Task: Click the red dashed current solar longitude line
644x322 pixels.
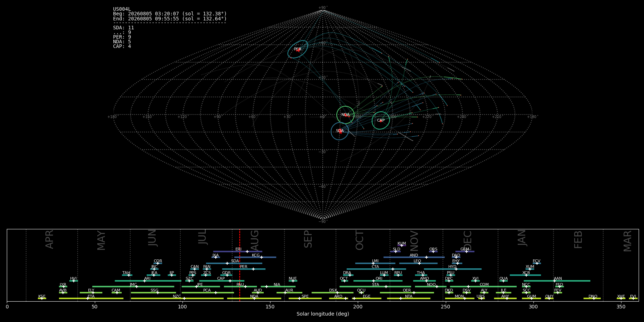Action: coord(240,265)
